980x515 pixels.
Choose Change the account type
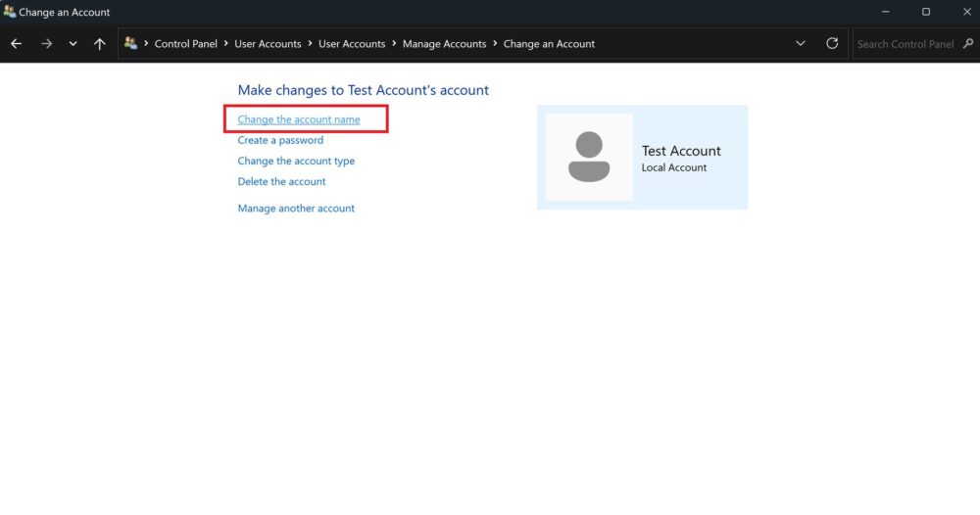pos(296,161)
